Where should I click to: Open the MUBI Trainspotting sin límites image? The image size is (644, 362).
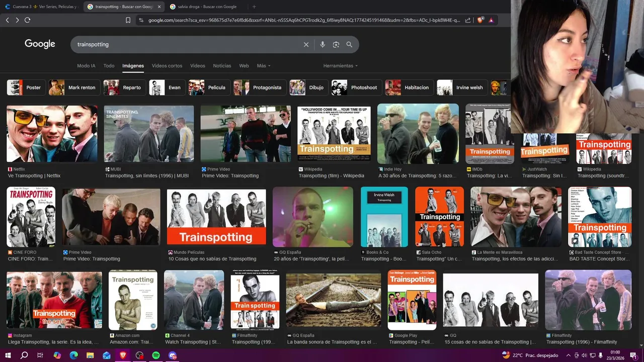pyautogui.click(x=149, y=133)
